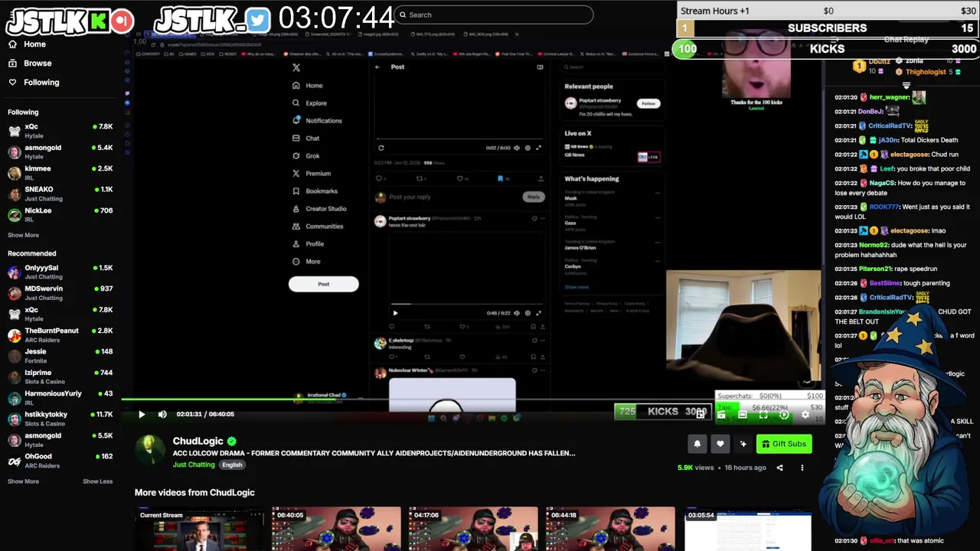Click SNEAKO's avatar in Following list
This screenshot has width=980, height=551.
[14, 194]
